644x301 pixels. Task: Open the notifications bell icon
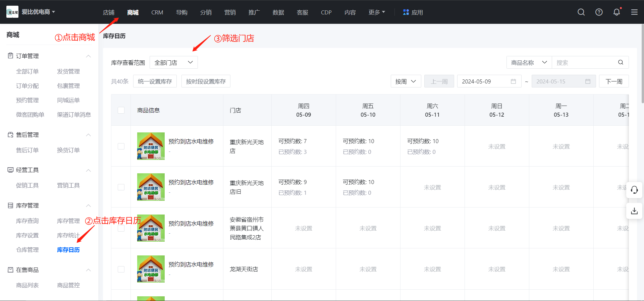pyautogui.click(x=616, y=12)
